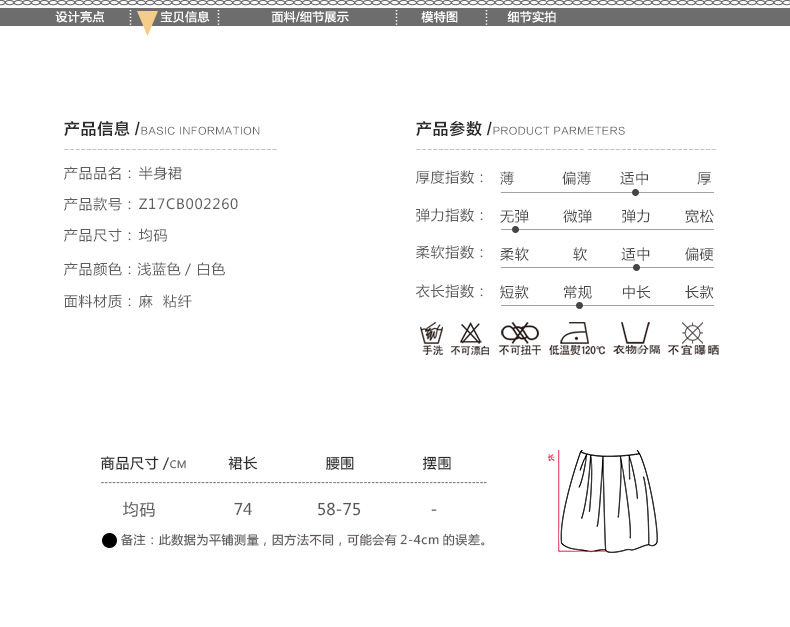The width and height of the screenshot is (790, 627).
Task: Click the do-not-wring care icon
Action: (520, 333)
